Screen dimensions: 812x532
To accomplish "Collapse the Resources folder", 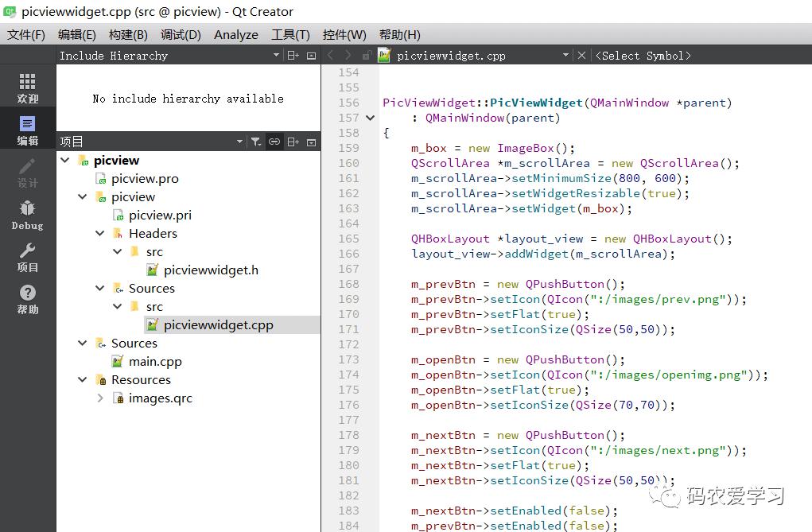I will coord(83,379).
